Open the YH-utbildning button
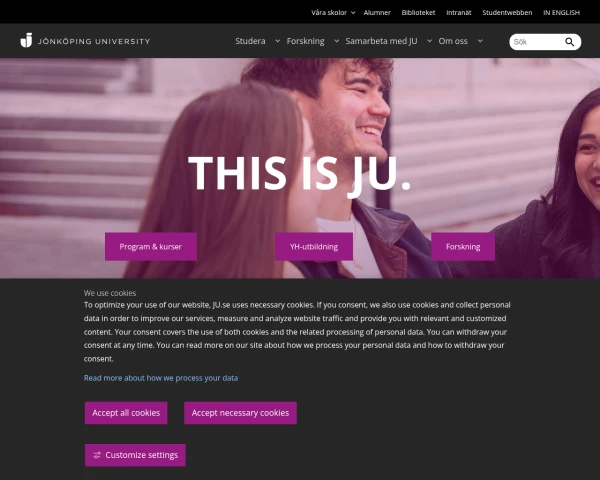600x480 pixels. coord(314,247)
